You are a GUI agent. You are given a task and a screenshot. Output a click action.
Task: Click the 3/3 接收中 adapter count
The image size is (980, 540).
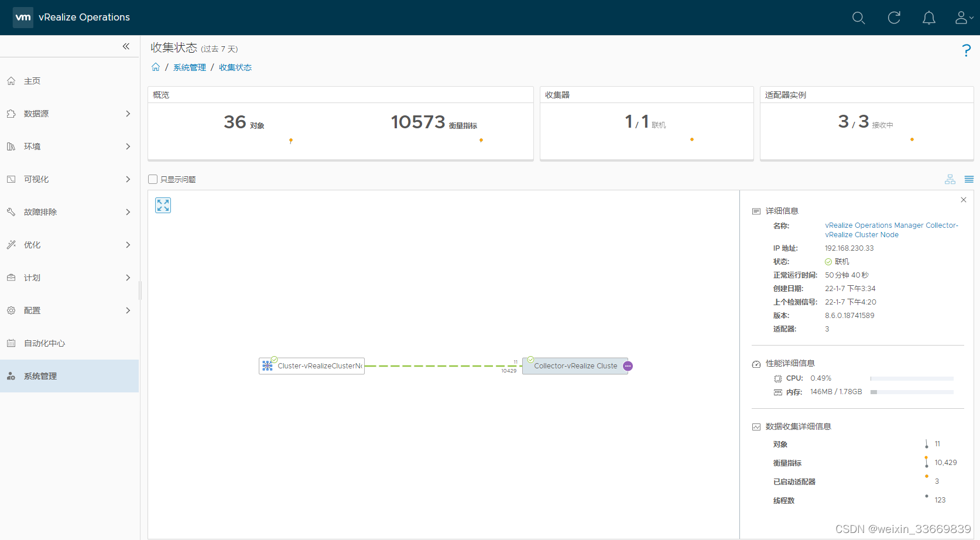[865, 122]
